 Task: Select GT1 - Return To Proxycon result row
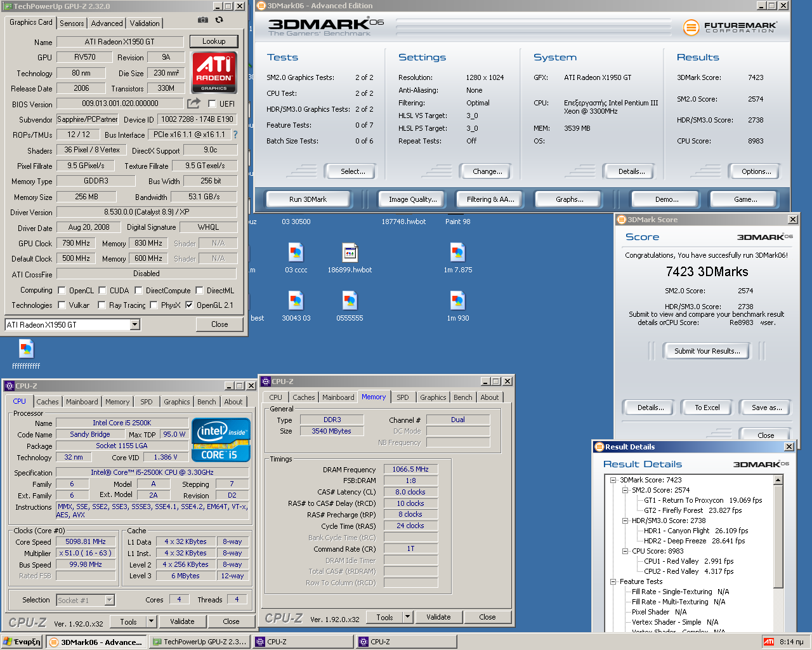click(703, 500)
